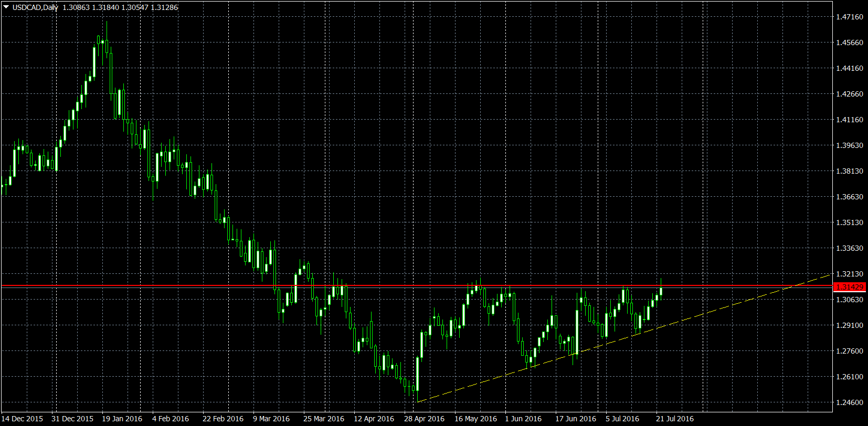The image size is (868, 426).
Task: Click the 1.27600 price scale label
Action: (x=849, y=351)
